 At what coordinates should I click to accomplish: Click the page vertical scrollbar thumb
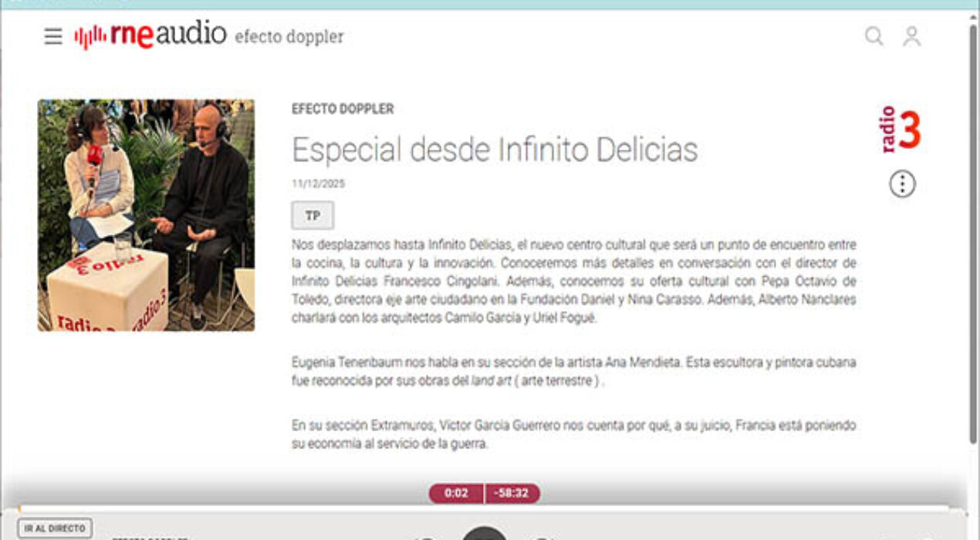coord(972,235)
